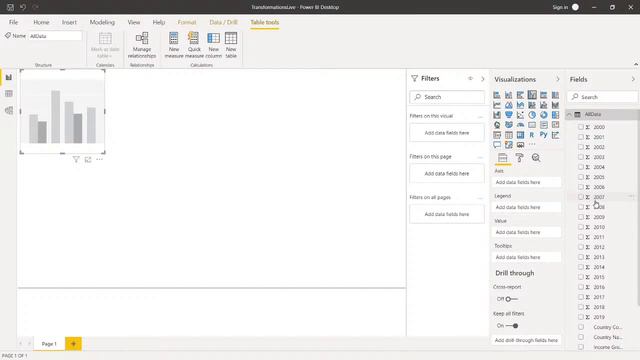Open more options ellipsis below the chart
Viewport: 640px width, 360px height.
coord(100,160)
